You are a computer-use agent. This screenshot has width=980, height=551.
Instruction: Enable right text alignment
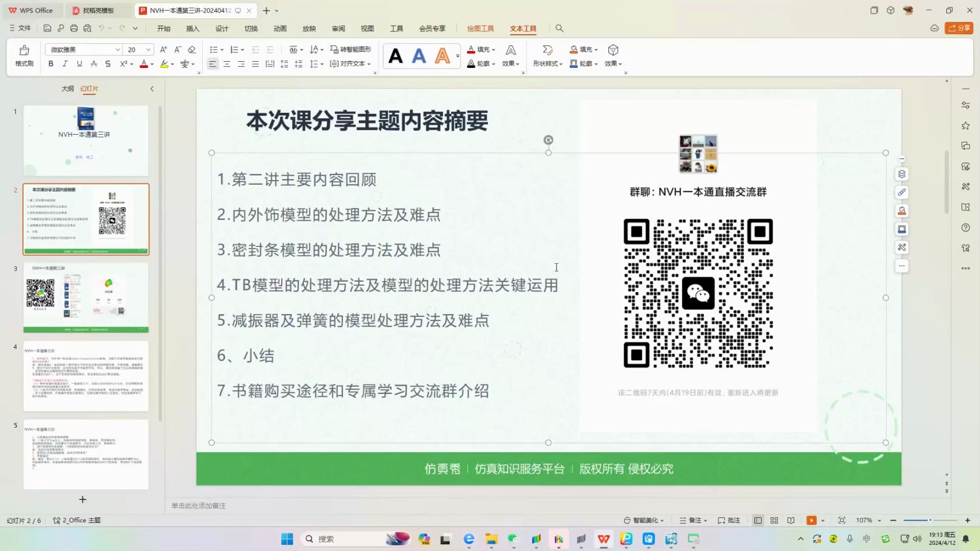(241, 64)
